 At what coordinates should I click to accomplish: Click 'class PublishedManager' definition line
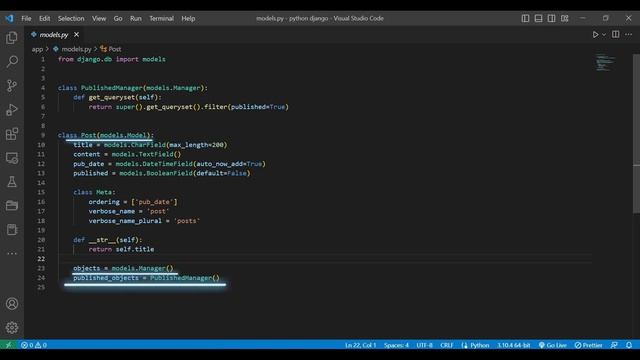(x=133, y=88)
